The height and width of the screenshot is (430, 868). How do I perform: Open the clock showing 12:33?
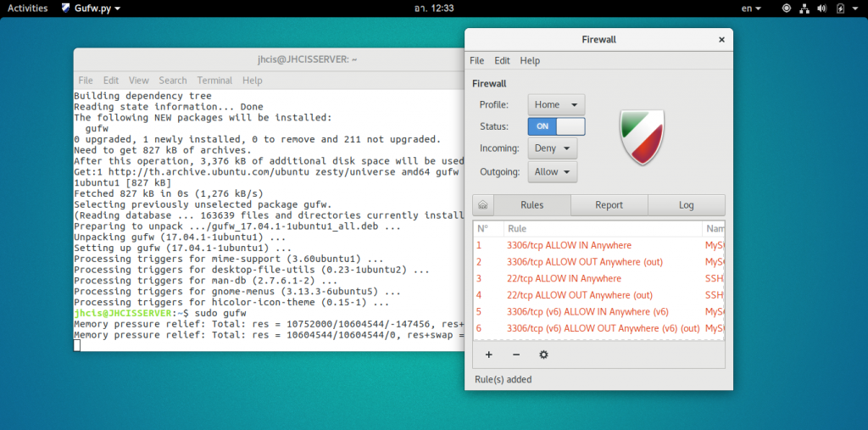pyautogui.click(x=434, y=8)
